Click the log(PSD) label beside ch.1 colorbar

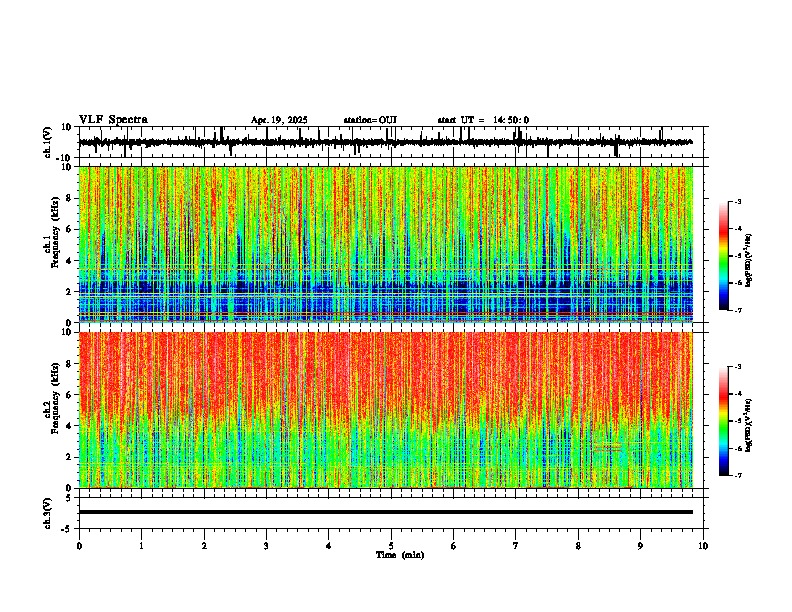pyautogui.click(x=749, y=261)
